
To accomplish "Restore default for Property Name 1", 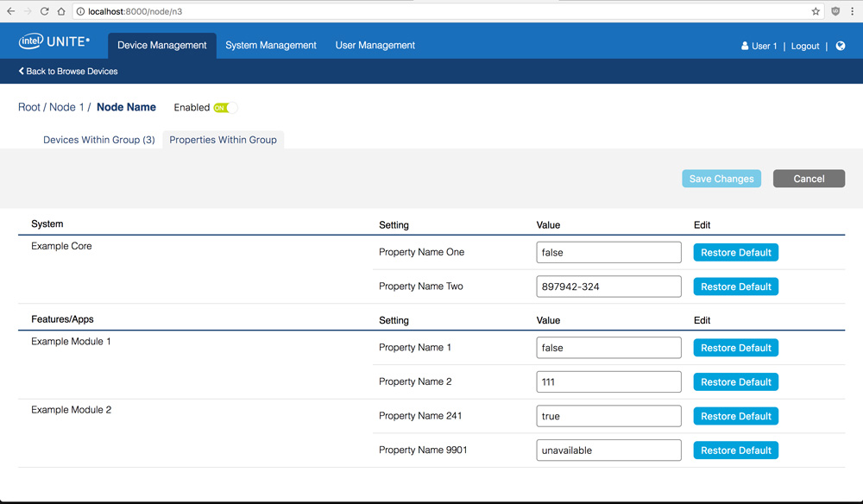I will (x=736, y=348).
